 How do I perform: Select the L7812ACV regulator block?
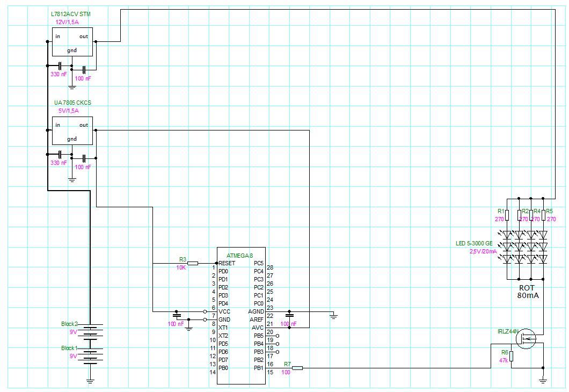coord(72,42)
